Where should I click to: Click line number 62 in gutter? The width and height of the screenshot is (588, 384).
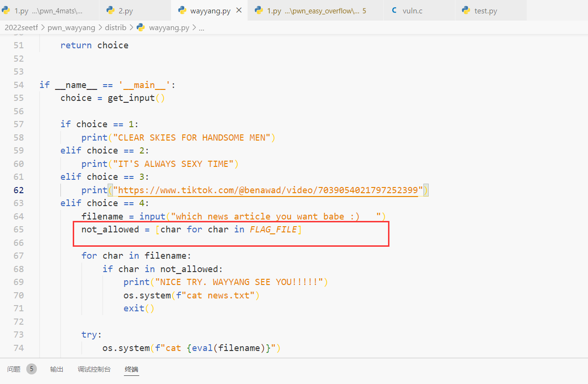(18, 190)
